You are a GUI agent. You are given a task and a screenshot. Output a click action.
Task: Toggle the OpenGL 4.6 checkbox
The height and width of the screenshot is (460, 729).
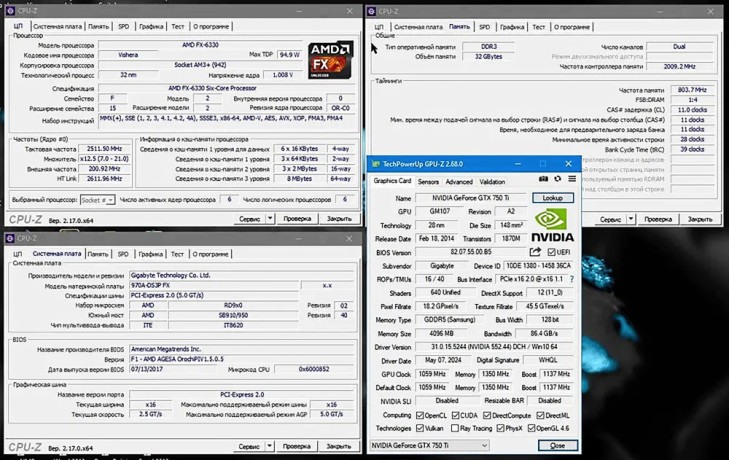[531, 428]
